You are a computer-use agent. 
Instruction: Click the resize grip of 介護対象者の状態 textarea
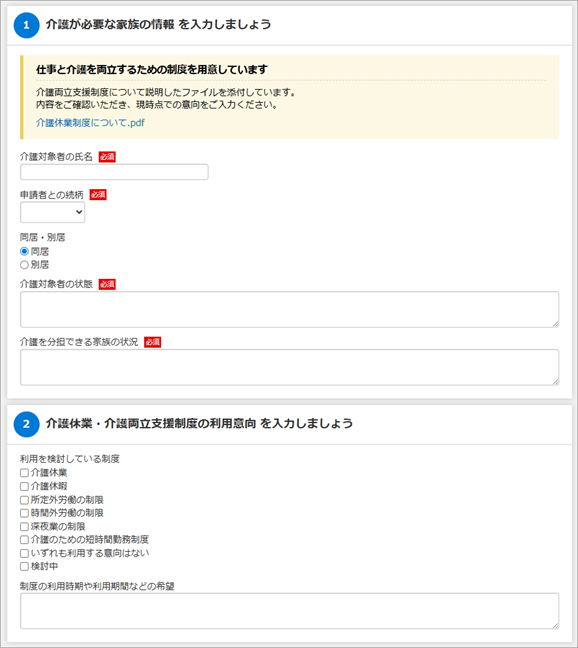(x=556, y=324)
